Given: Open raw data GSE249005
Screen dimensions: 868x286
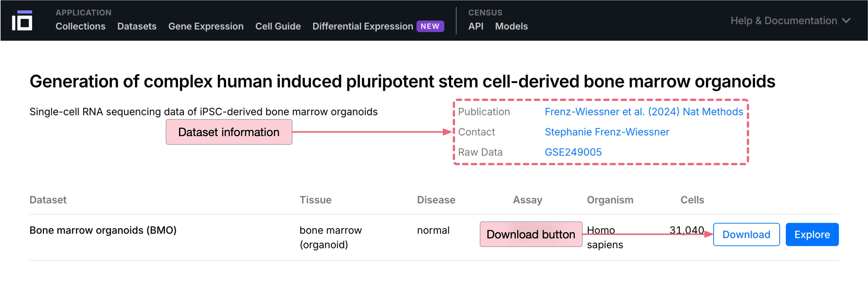Looking at the screenshot, I should click(573, 152).
